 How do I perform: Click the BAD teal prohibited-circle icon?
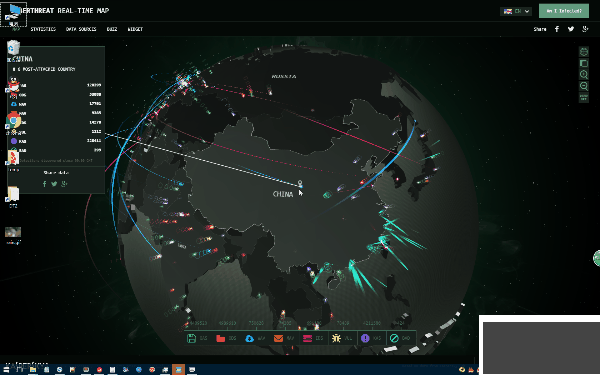pos(394,338)
